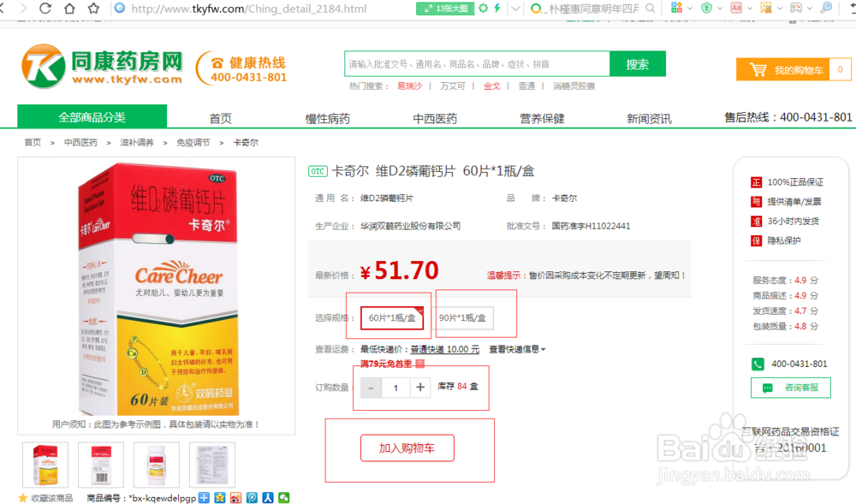The image size is (856, 504).
Task: Increase quantity with the plus button
Action: (x=419, y=388)
